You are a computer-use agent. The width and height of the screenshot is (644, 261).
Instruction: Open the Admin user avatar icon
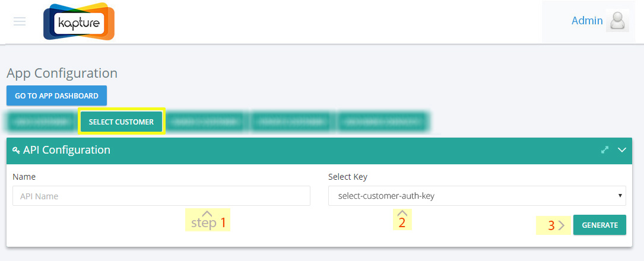pos(617,21)
